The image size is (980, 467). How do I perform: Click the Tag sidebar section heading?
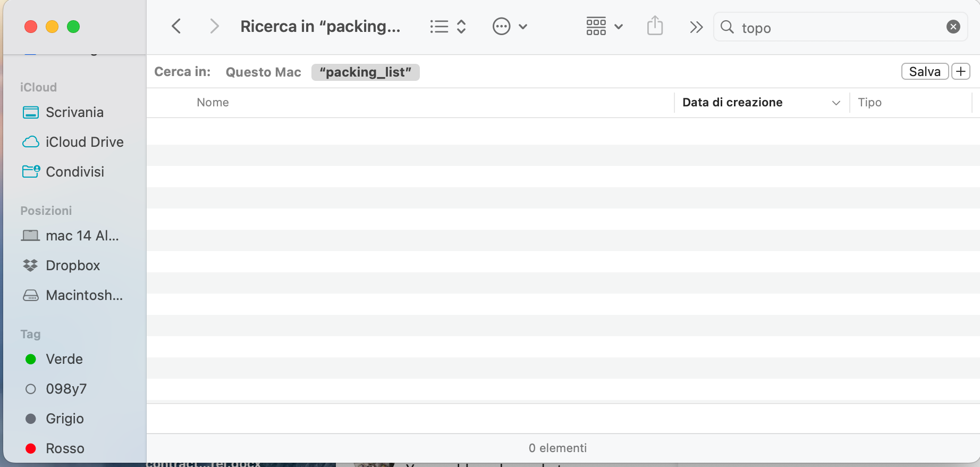pos(30,334)
